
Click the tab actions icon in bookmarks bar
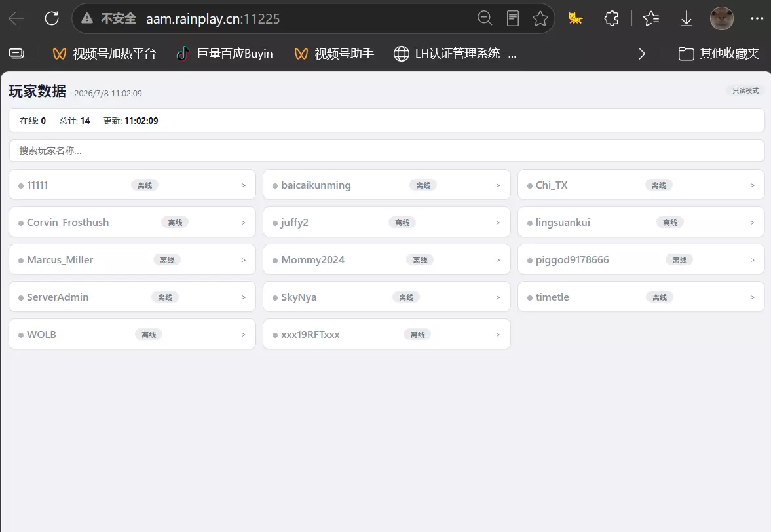click(16, 54)
